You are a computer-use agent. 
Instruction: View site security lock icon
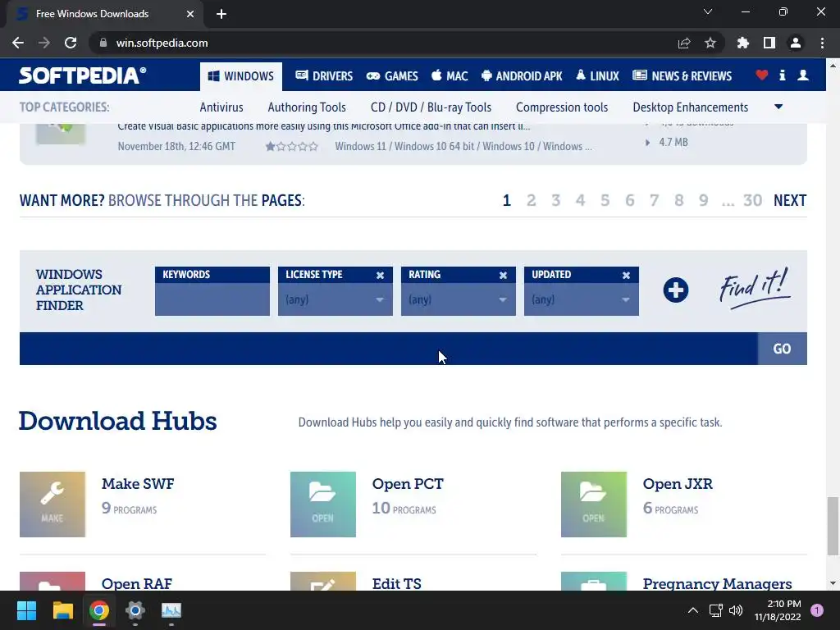103,43
